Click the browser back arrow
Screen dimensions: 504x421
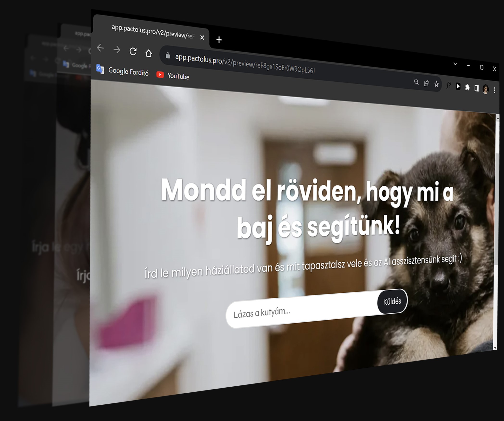(x=100, y=48)
